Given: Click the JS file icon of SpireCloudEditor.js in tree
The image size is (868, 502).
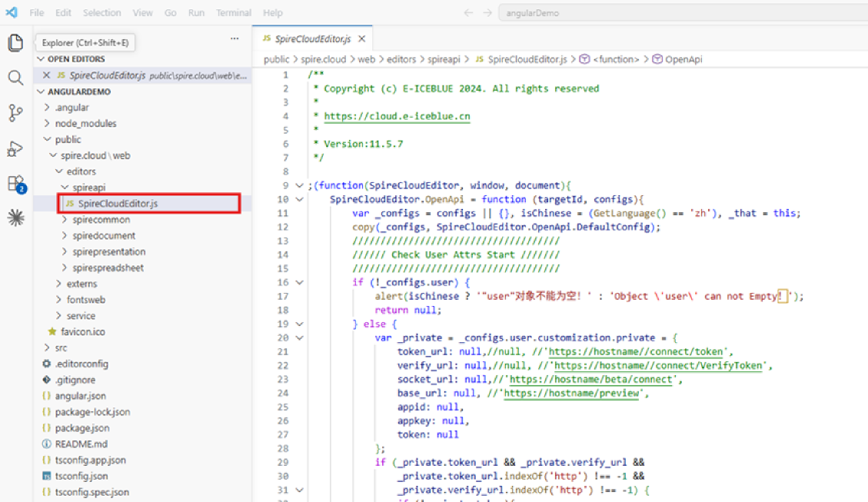Looking at the screenshot, I should (x=70, y=204).
